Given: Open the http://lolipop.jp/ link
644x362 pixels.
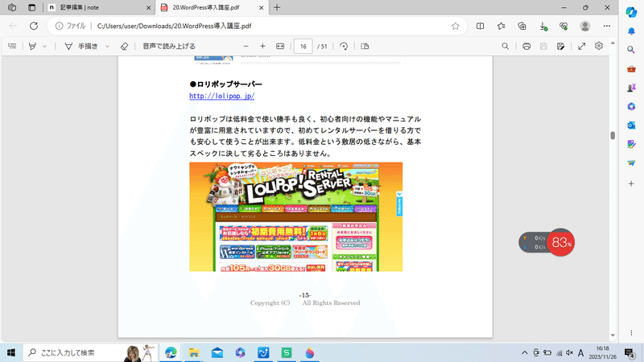Looking at the screenshot, I should (x=222, y=96).
